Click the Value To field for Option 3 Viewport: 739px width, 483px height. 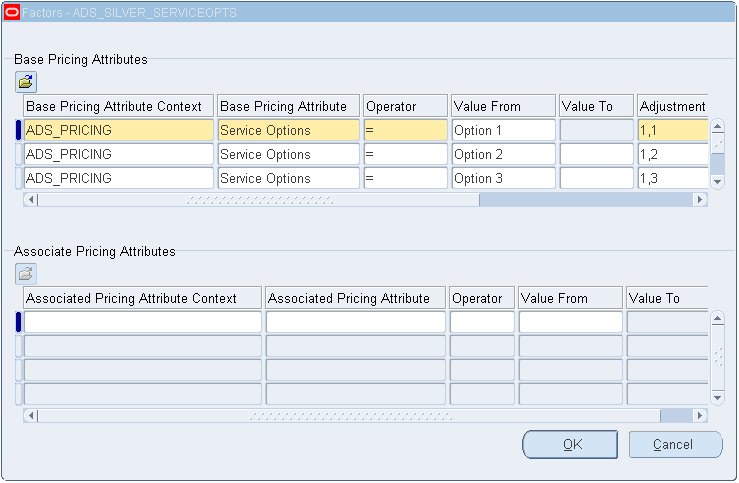[596, 179]
